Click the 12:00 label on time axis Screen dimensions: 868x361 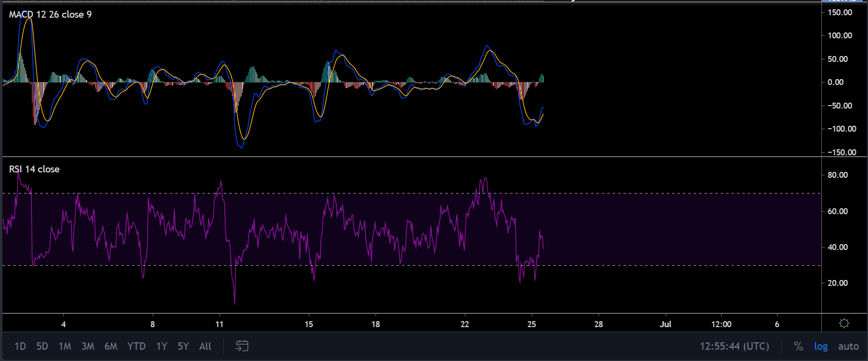tap(721, 324)
